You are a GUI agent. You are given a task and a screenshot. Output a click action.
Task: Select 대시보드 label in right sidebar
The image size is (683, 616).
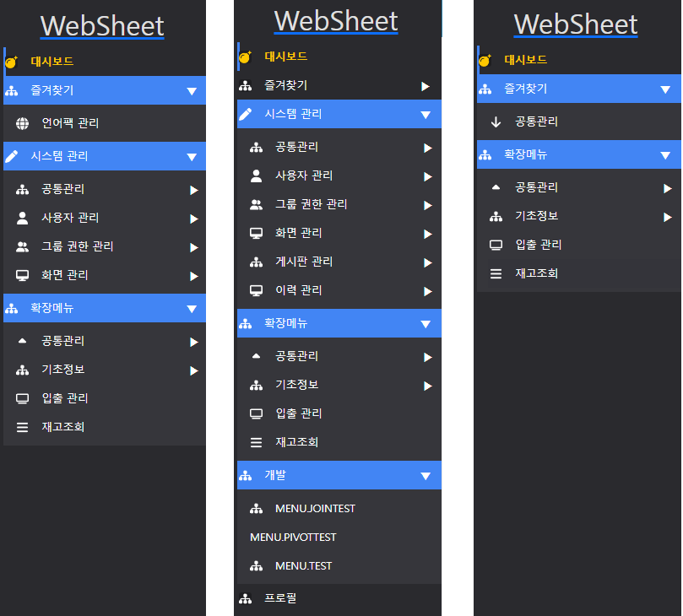[x=525, y=60]
